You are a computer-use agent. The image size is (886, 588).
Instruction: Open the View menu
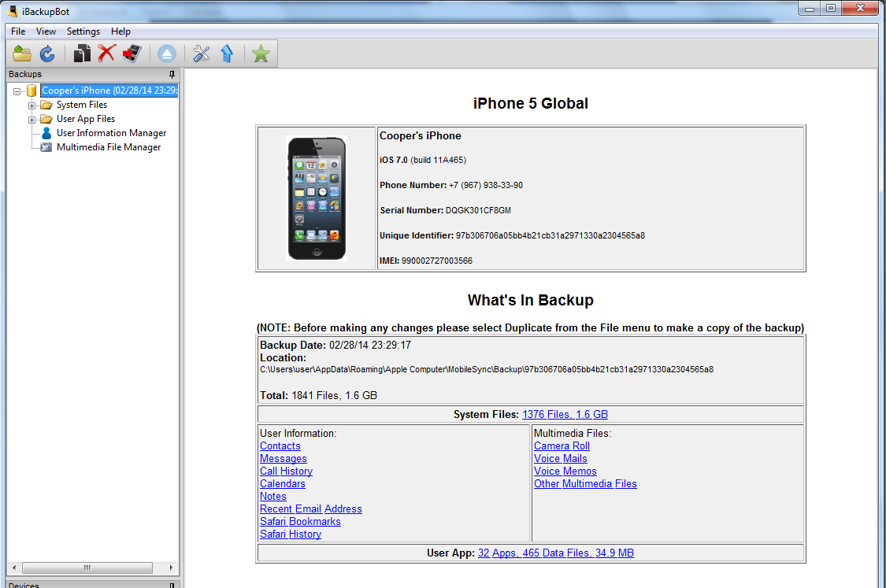[46, 31]
